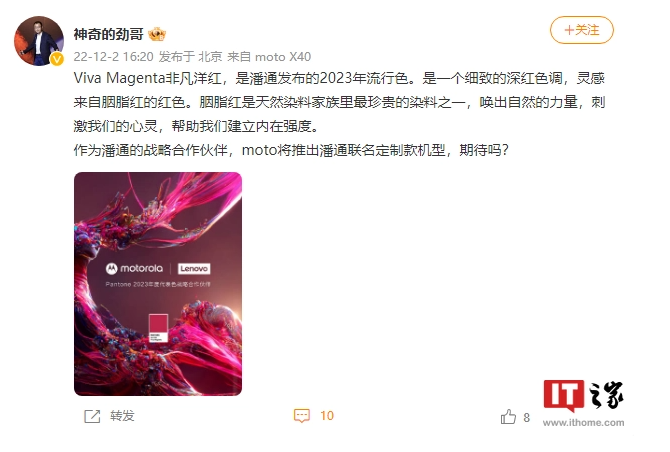Click the 转发 text label

click(x=122, y=416)
